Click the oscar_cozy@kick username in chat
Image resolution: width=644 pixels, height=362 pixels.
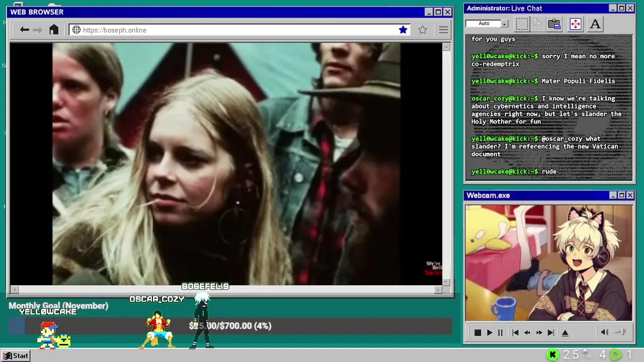505,99
